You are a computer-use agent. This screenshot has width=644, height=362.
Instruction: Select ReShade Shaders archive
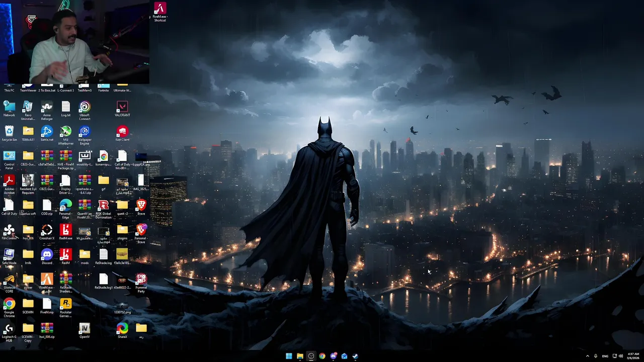[x=66, y=283]
